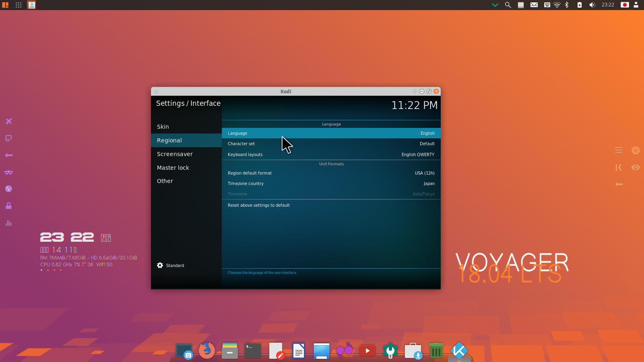Viewport: 644px width, 362px height.
Task: Click the mask icon on left sidebar
Action: tap(8, 172)
